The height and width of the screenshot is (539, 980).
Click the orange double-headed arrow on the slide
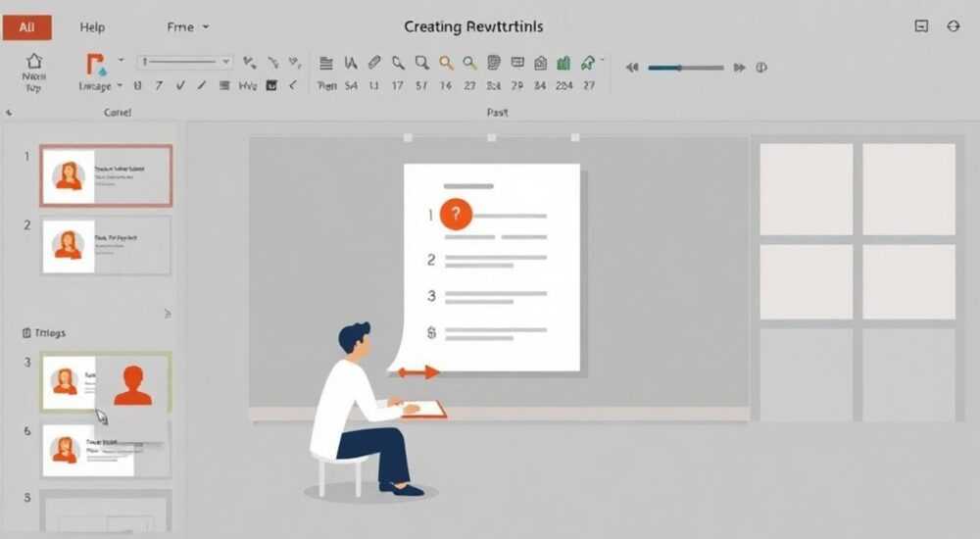pos(418,372)
